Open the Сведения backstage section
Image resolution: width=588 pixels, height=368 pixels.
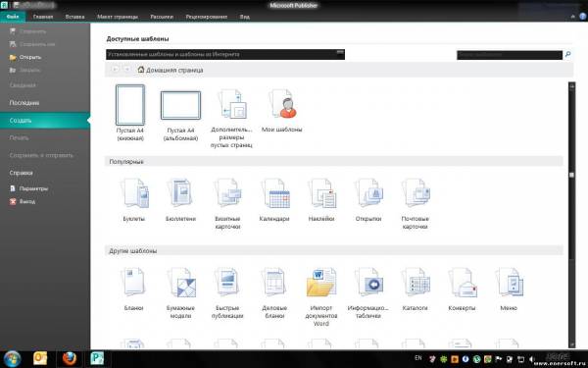23,85
